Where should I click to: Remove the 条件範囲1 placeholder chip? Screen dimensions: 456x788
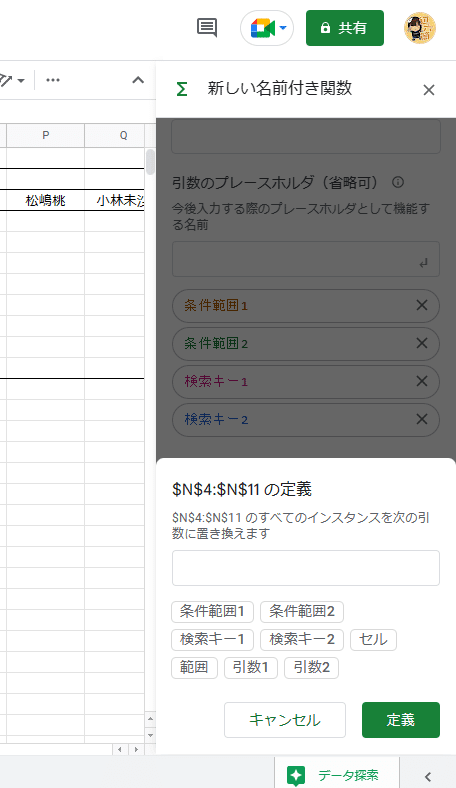point(422,305)
